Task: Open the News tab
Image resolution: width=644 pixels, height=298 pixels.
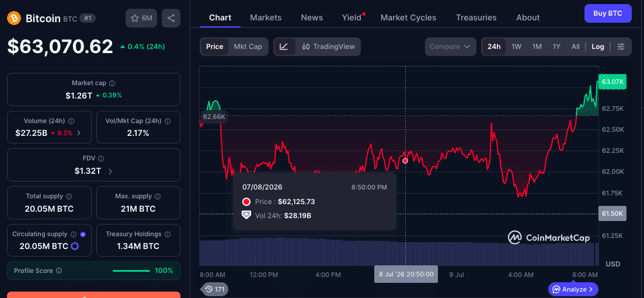Action: (312, 17)
